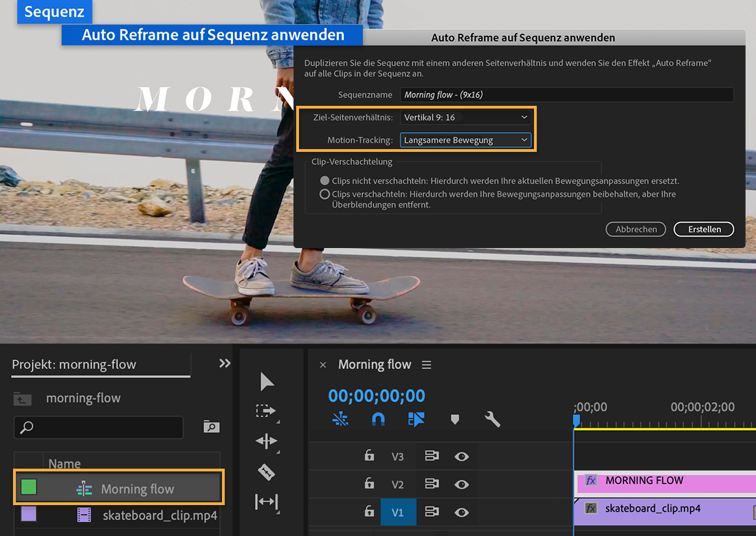Toggle sync lock on V2 track

coord(432,484)
